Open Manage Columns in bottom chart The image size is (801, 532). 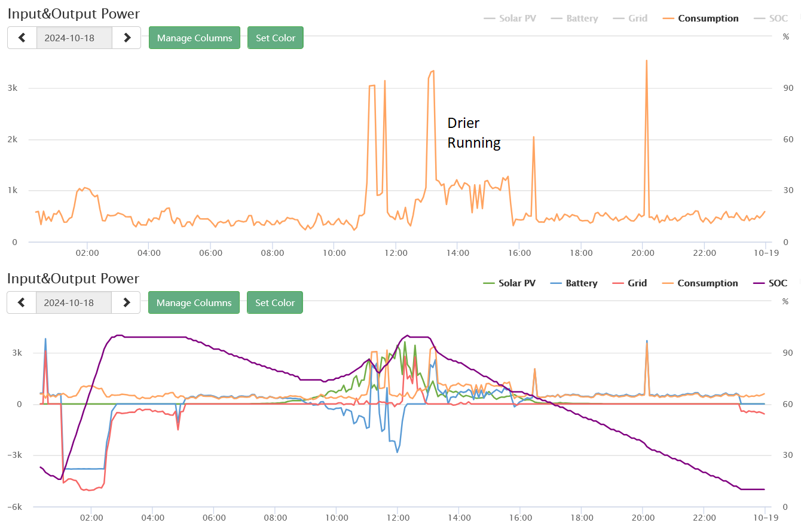[194, 302]
